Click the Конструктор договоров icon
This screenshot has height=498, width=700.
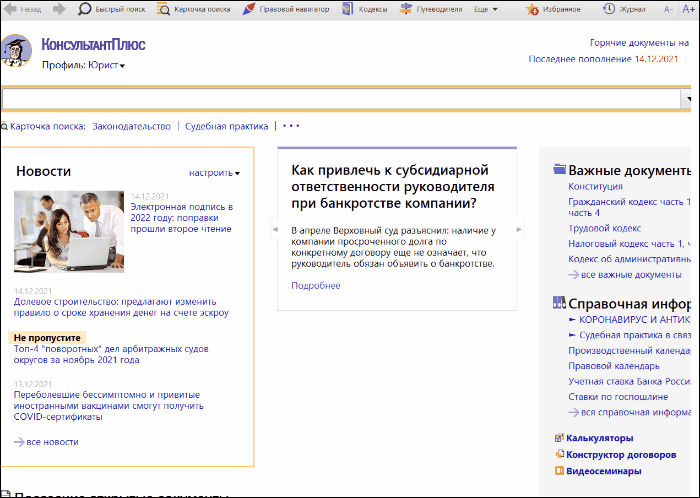[559, 454]
